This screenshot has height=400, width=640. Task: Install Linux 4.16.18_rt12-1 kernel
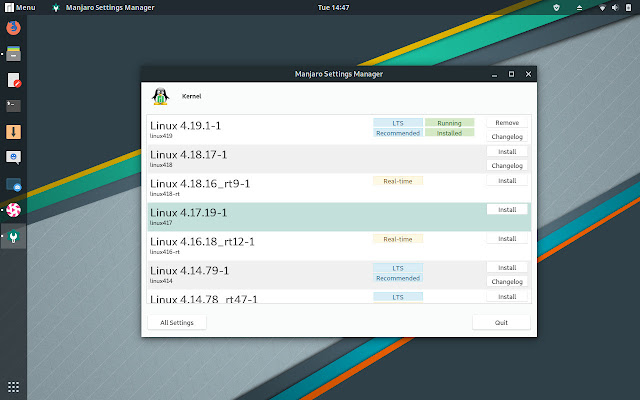(x=507, y=238)
